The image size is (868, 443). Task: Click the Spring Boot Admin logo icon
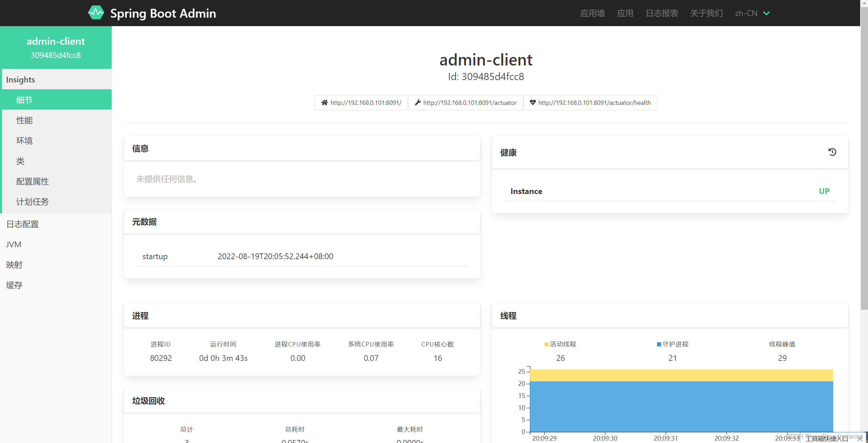[96, 13]
